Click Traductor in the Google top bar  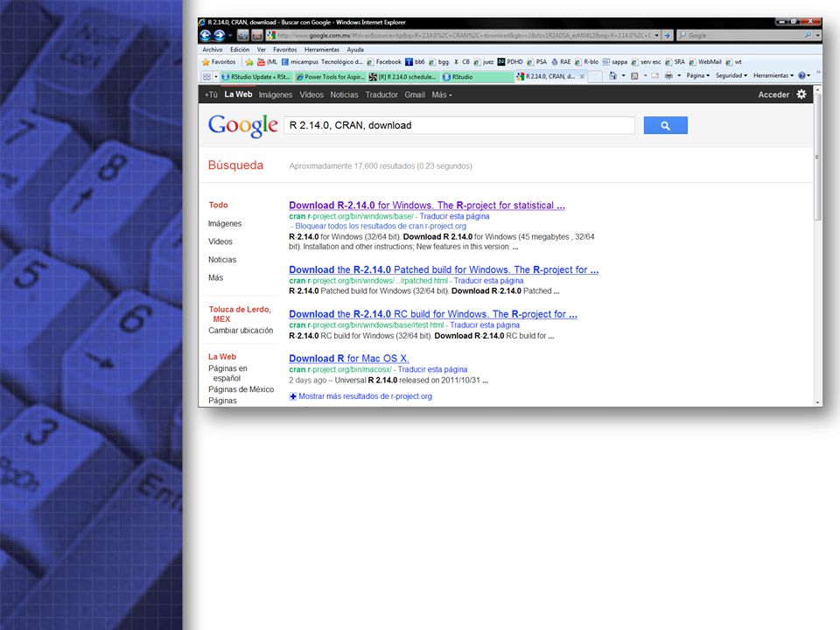point(381,94)
